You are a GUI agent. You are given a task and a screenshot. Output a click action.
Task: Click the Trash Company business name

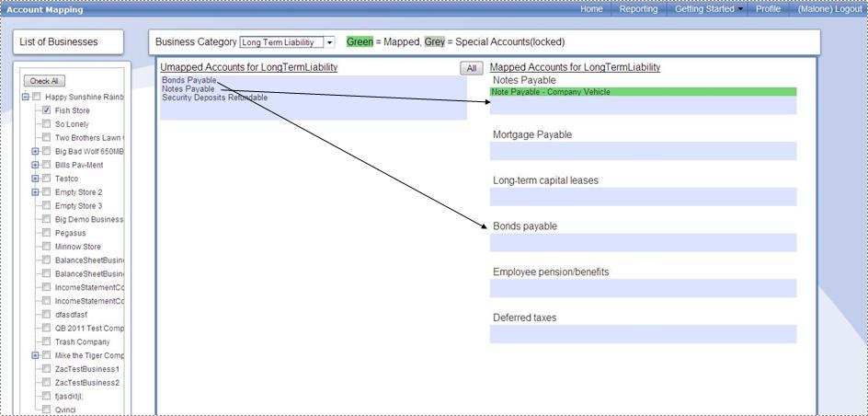[83, 342]
